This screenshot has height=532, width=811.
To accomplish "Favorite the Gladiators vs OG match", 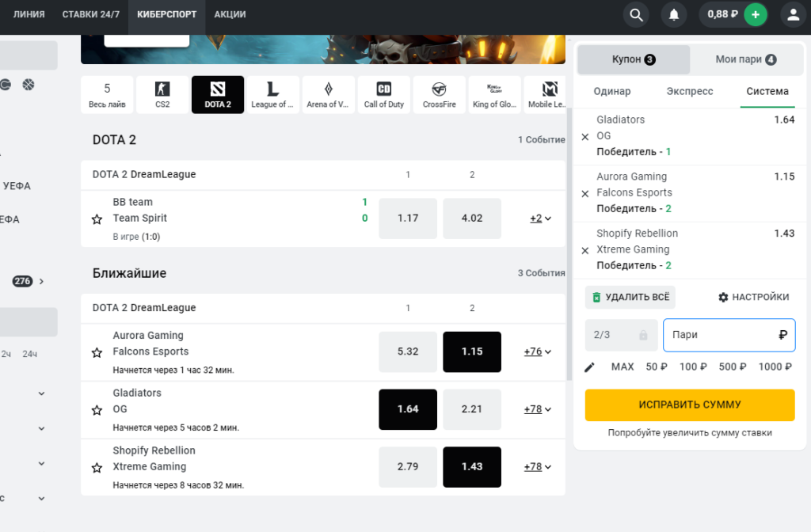I will (x=97, y=410).
